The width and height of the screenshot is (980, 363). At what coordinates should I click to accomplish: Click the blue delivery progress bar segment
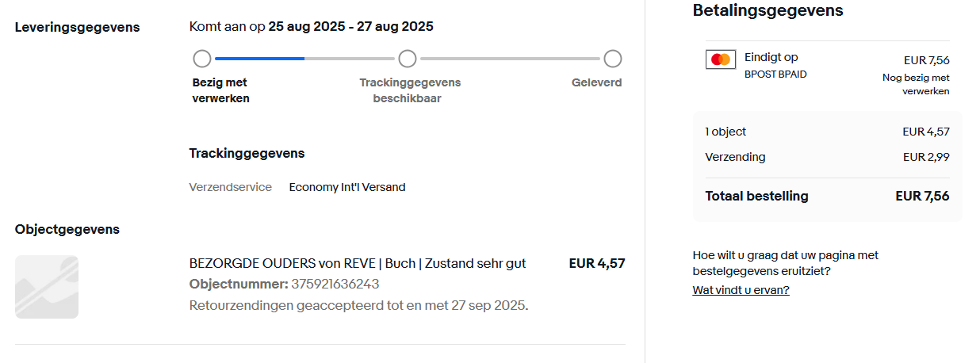(259, 59)
